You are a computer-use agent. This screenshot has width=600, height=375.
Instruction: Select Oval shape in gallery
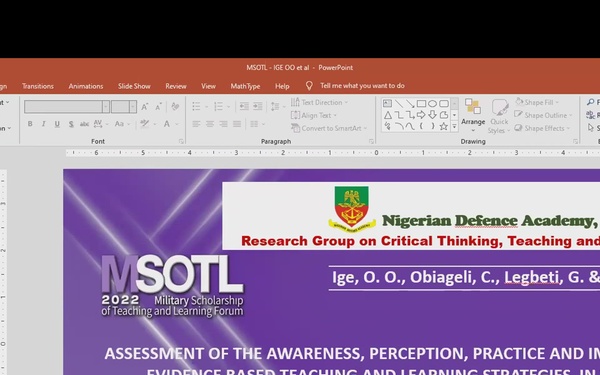[432, 103]
